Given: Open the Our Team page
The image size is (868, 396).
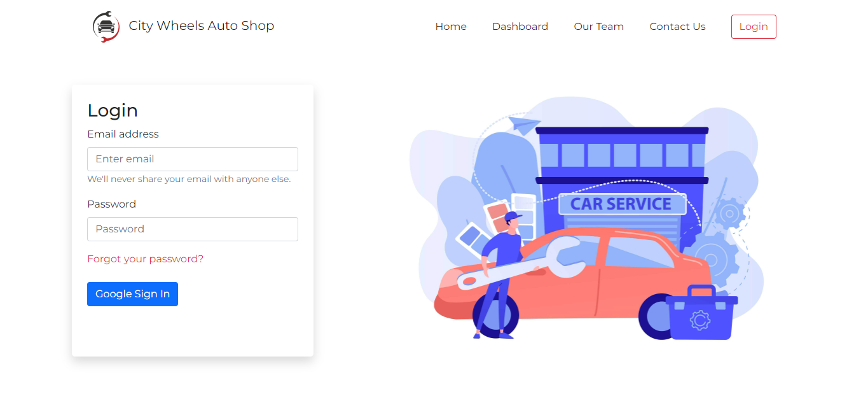Looking at the screenshot, I should tap(599, 27).
